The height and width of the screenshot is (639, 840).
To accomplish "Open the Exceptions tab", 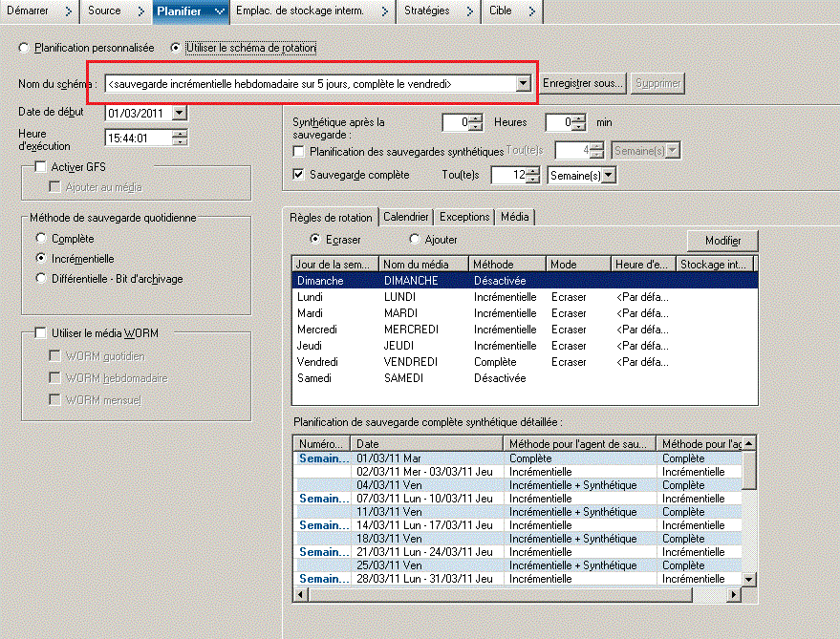I will 464,217.
